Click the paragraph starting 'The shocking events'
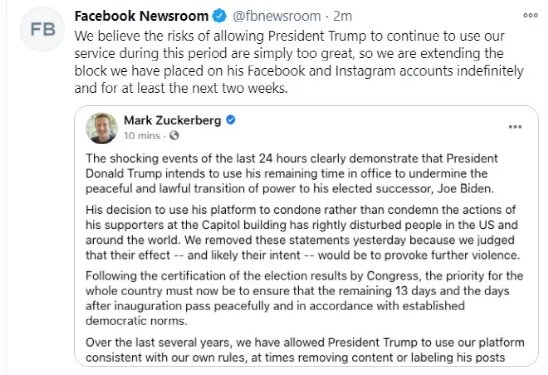The width and height of the screenshot is (548, 375). (292, 174)
